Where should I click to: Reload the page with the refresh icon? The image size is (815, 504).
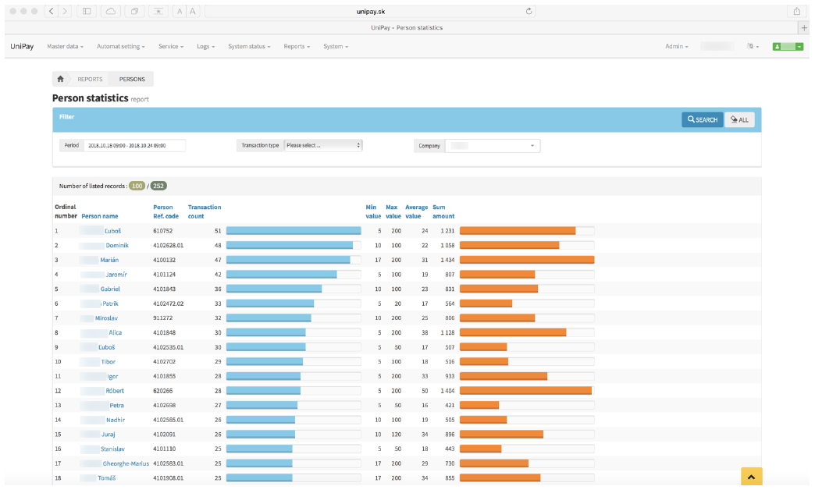pyautogui.click(x=530, y=11)
